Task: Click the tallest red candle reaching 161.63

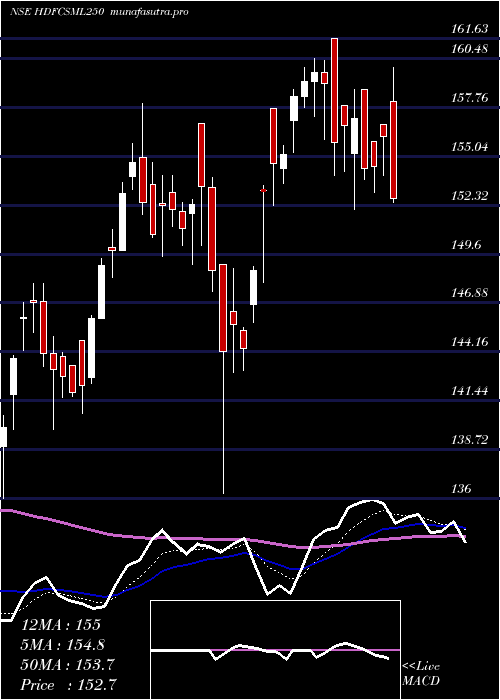Action: point(334,91)
